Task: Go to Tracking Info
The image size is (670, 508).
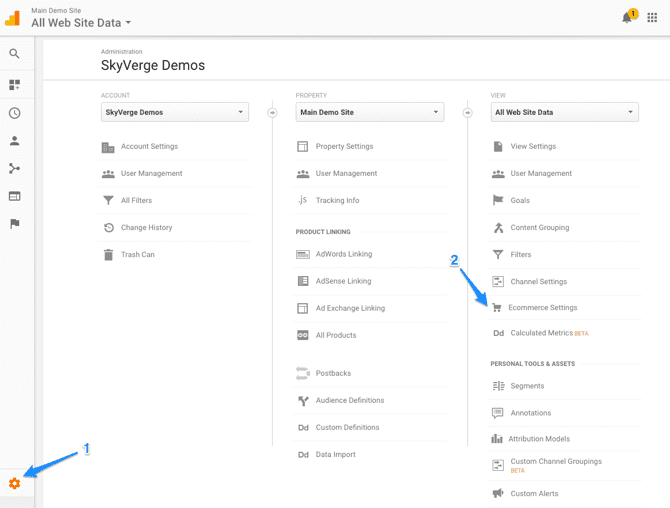Action: coord(337,201)
